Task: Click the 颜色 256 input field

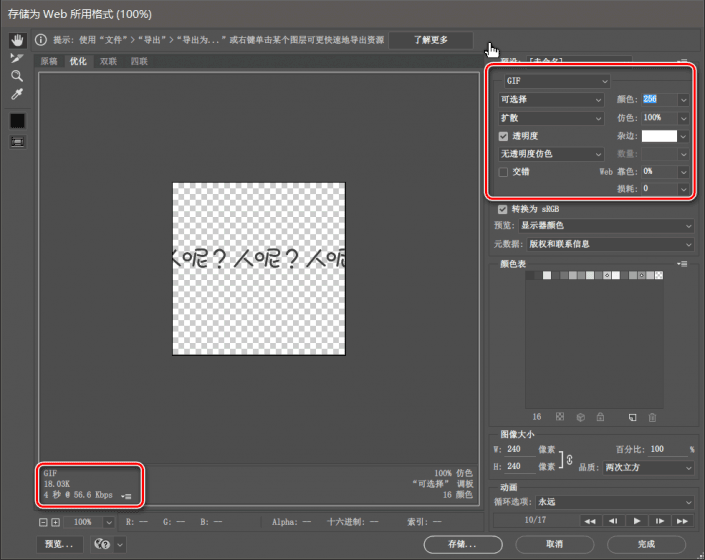Action: pyautogui.click(x=659, y=99)
